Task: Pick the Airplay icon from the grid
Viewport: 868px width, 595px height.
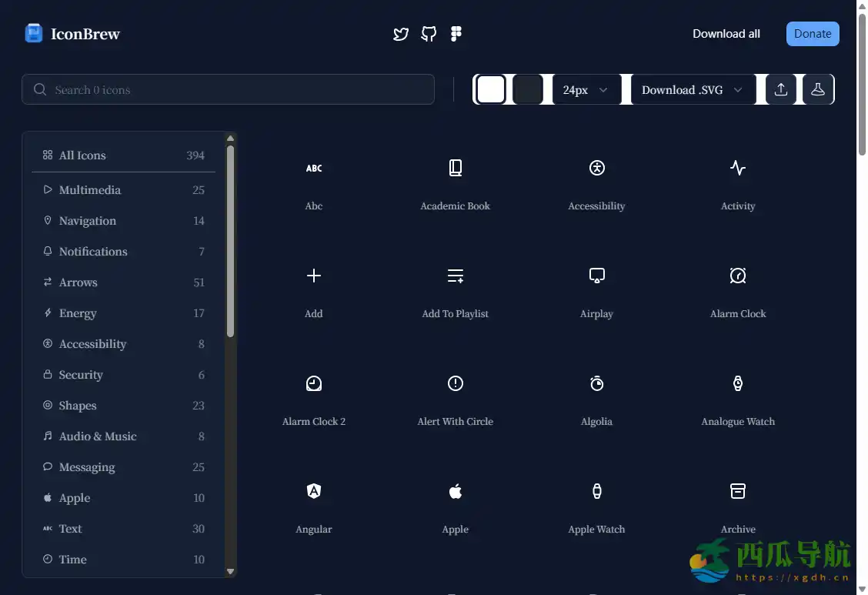Action: [596, 276]
